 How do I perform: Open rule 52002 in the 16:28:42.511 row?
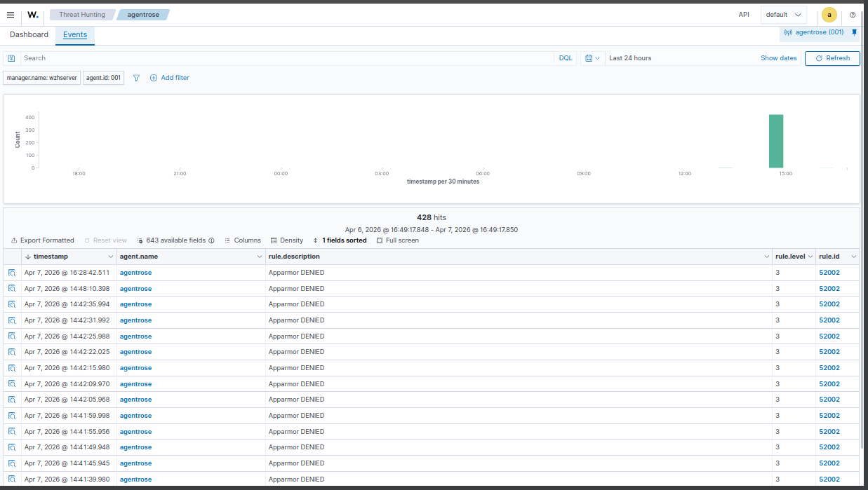tap(829, 273)
